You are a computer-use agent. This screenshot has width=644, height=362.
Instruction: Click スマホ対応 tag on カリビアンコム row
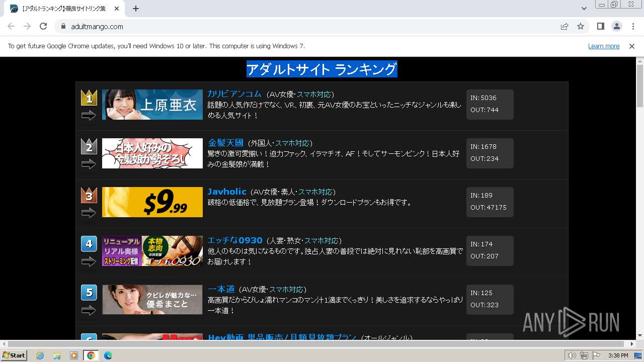313,95
